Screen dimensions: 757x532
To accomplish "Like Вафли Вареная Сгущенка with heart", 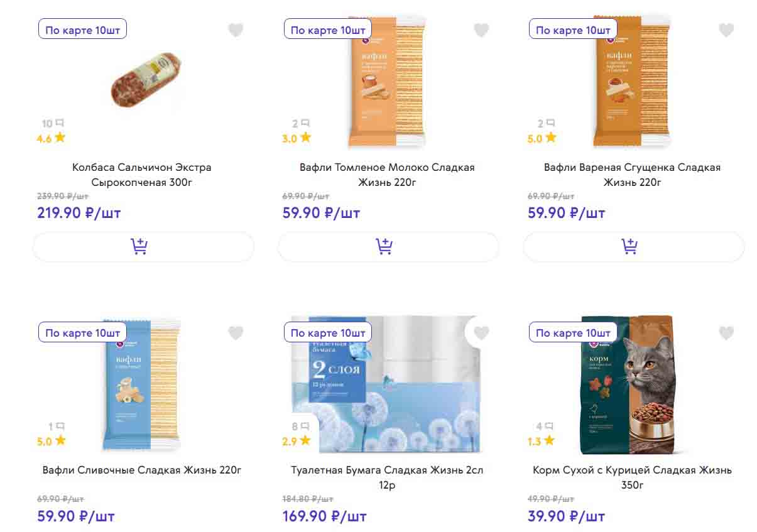I will [x=726, y=30].
